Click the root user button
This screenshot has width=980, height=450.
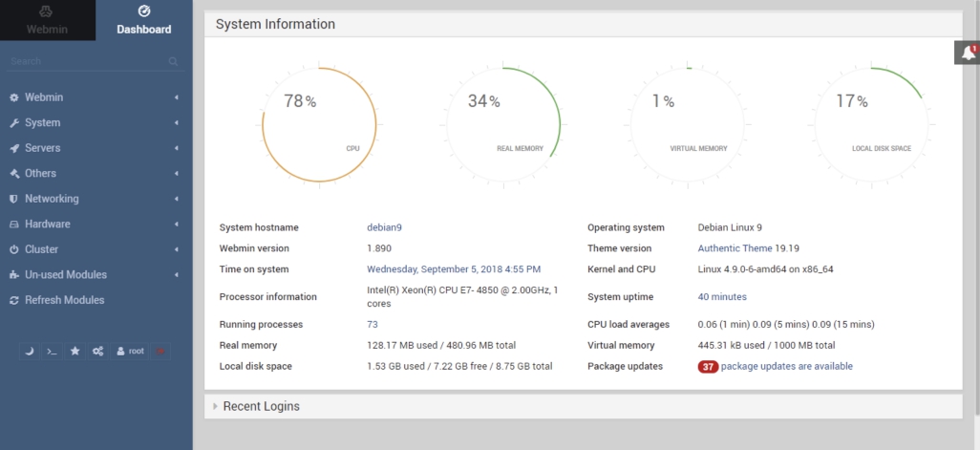tap(130, 352)
